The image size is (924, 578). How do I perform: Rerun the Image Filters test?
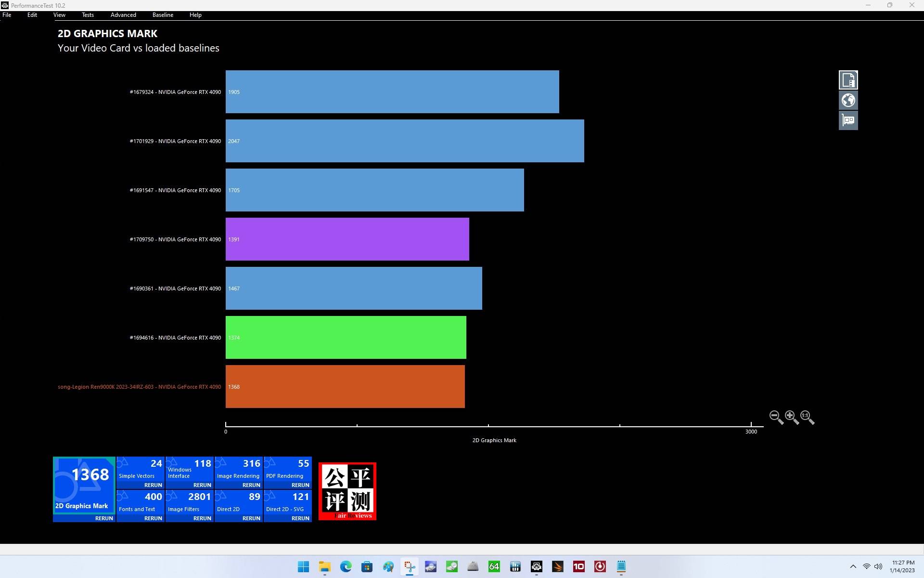[202, 518]
